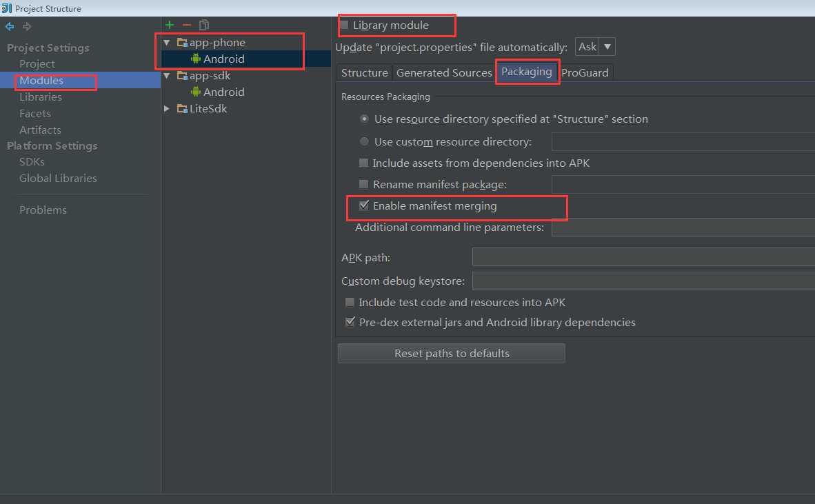Expand the LiteSdk module tree node
Image resolution: width=815 pixels, height=504 pixels.
pyautogui.click(x=167, y=109)
